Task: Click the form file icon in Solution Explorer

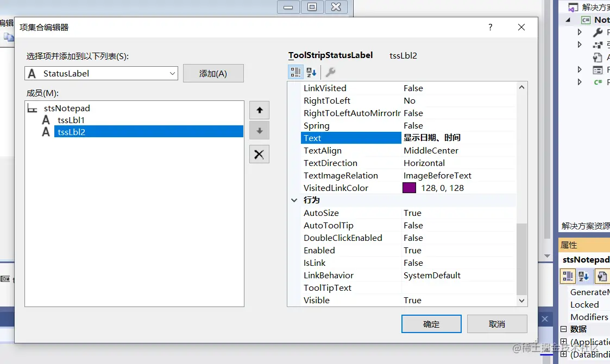Action: point(598,70)
